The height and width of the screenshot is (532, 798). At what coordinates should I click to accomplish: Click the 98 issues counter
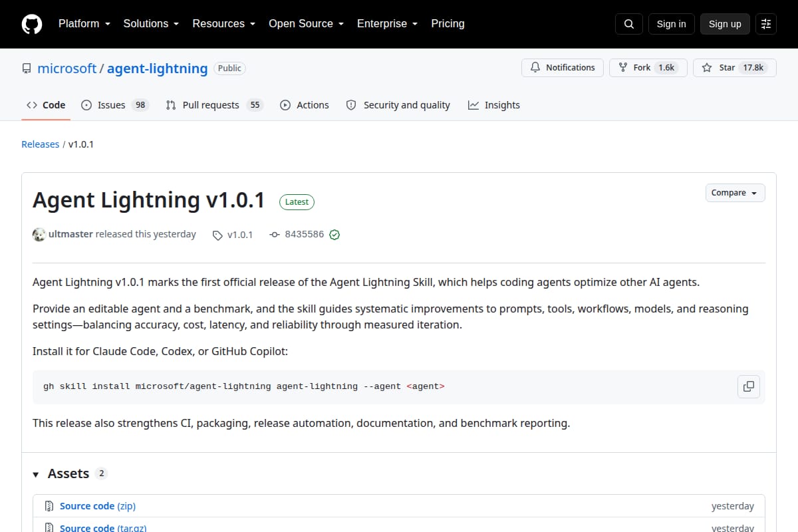pos(140,105)
